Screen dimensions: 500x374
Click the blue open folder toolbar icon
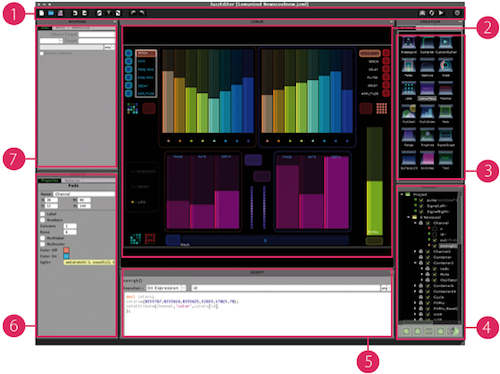click(51, 13)
